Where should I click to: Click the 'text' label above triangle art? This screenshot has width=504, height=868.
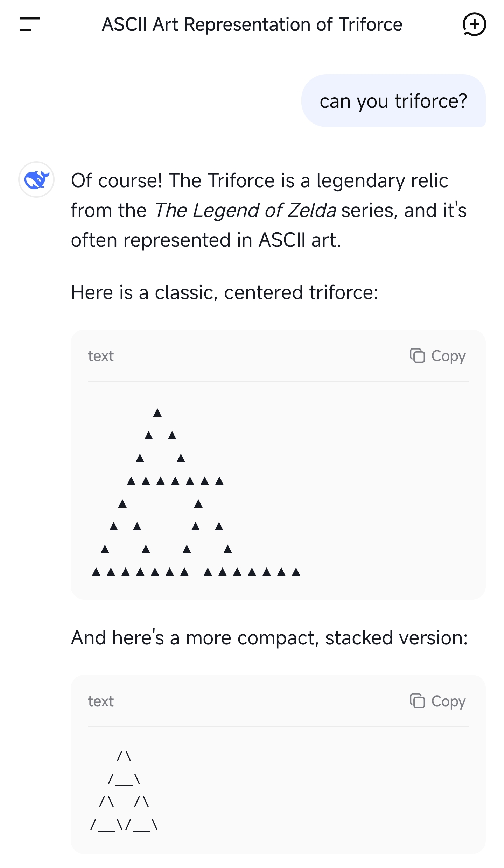(x=101, y=356)
